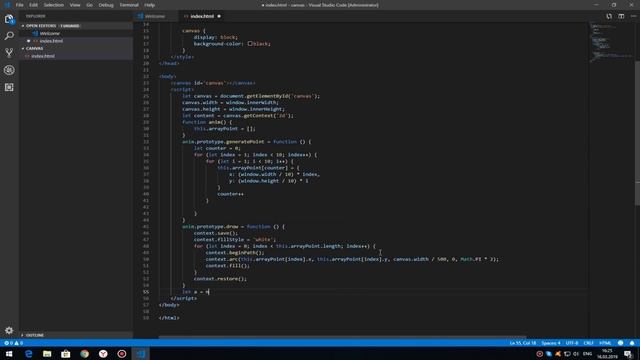Click the ENG language indicator in tray
Image resolution: width=640 pixels, height=360 pixels.
point(587,354)
